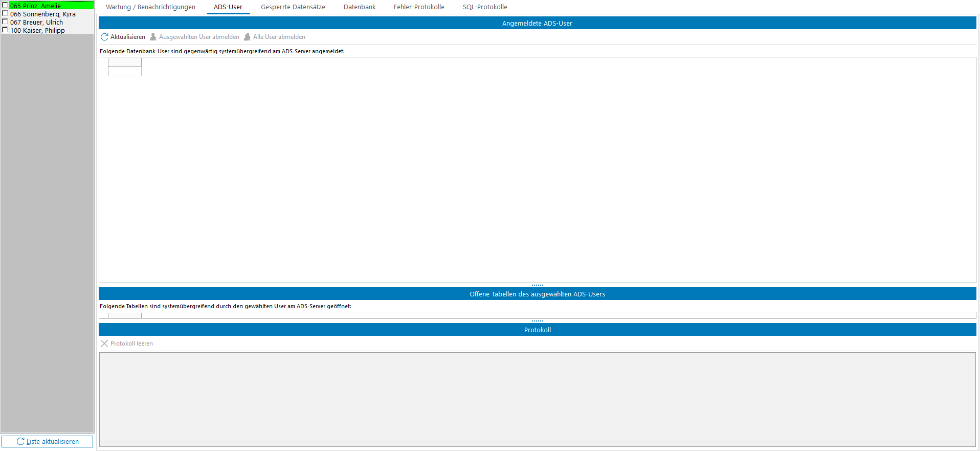Switch to the SQL-Protokolle tab

(x=485, y=7)
